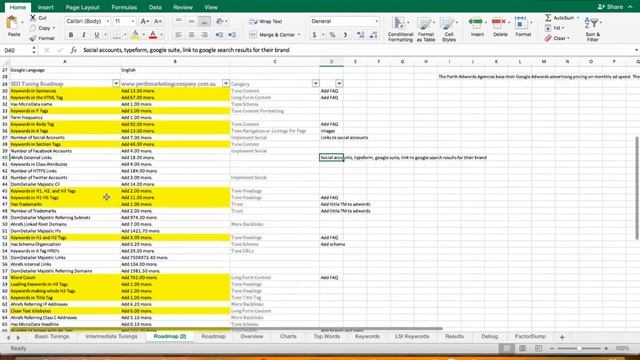This screenshot has height=360, width=640.
Task: Toggle Italic formatting
Action: pyautogui.click(x=84, y=35)
